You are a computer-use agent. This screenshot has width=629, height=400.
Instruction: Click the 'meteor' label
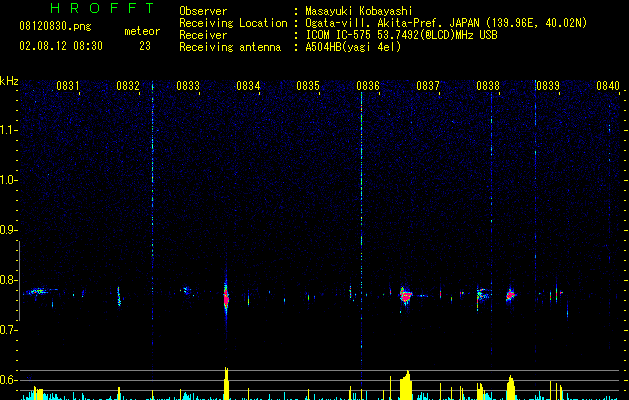[142, 31]
